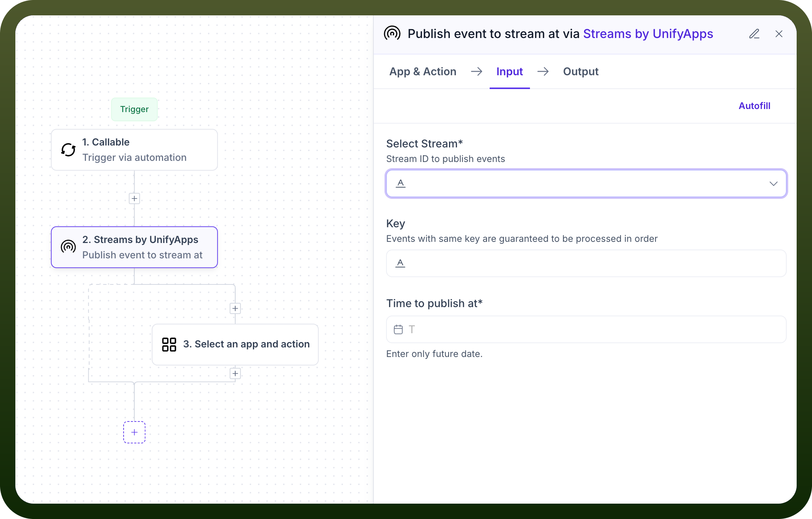Click plus button above step 3 node

[x=235, y=308]
